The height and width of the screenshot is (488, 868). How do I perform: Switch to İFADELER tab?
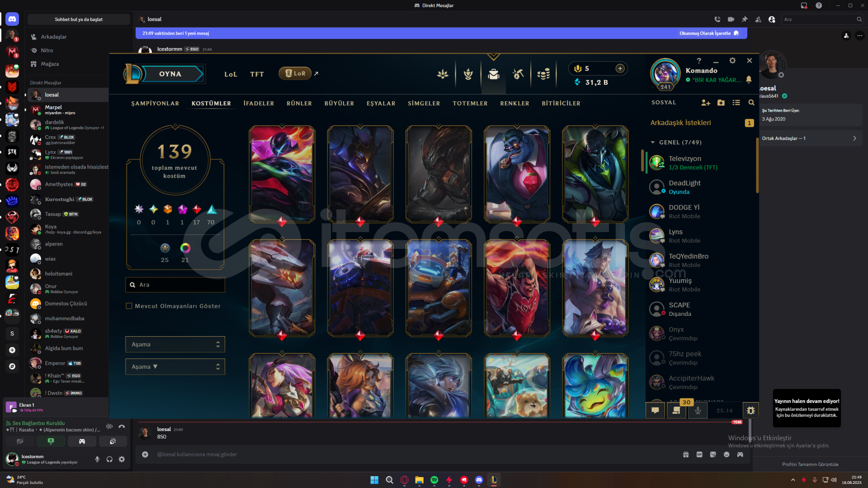pos(259,103)
